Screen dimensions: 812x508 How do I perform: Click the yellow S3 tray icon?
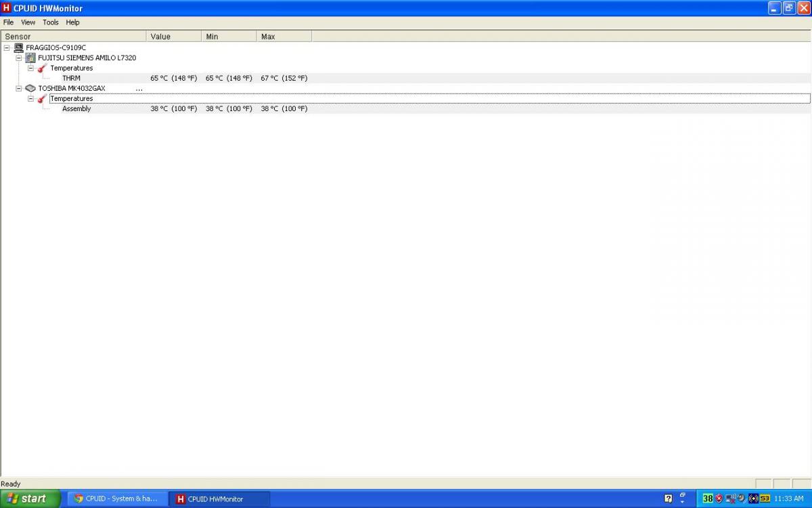click(765, 499)
